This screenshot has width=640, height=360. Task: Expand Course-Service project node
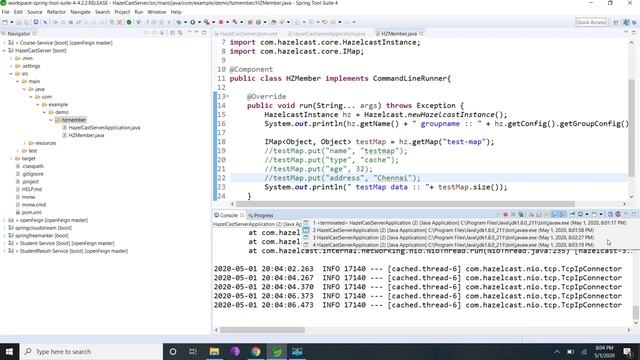(4, 43)
